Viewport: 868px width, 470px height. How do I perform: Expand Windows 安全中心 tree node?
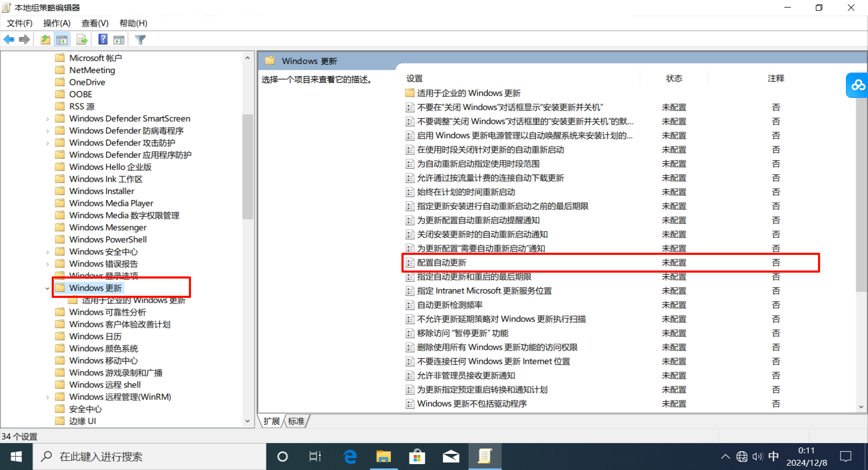(47, 252)
